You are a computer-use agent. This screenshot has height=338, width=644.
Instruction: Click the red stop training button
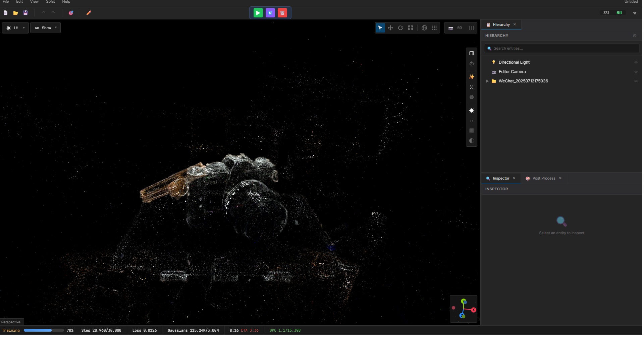(282, 13)
